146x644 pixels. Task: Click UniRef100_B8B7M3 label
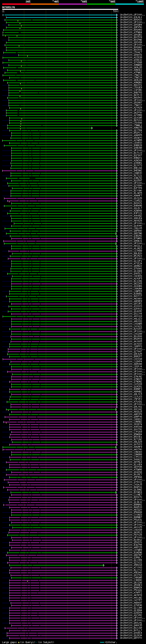click(131, 93)
